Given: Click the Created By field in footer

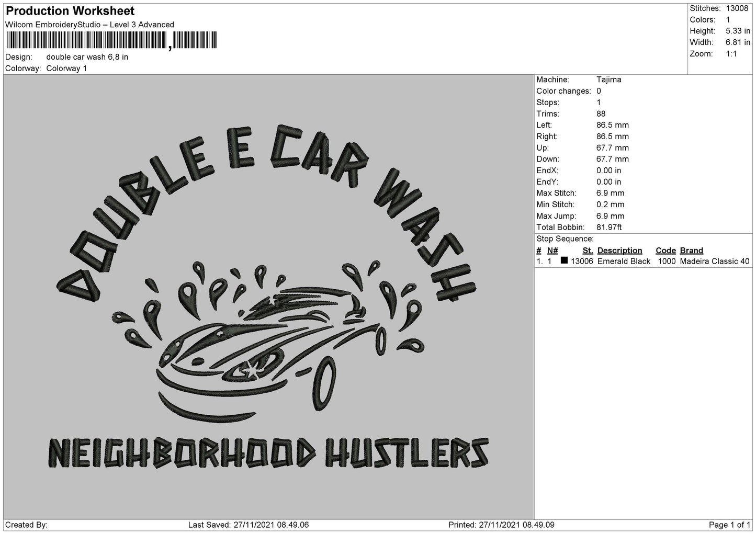Looking at the screenshot, I should click(27, 525).
